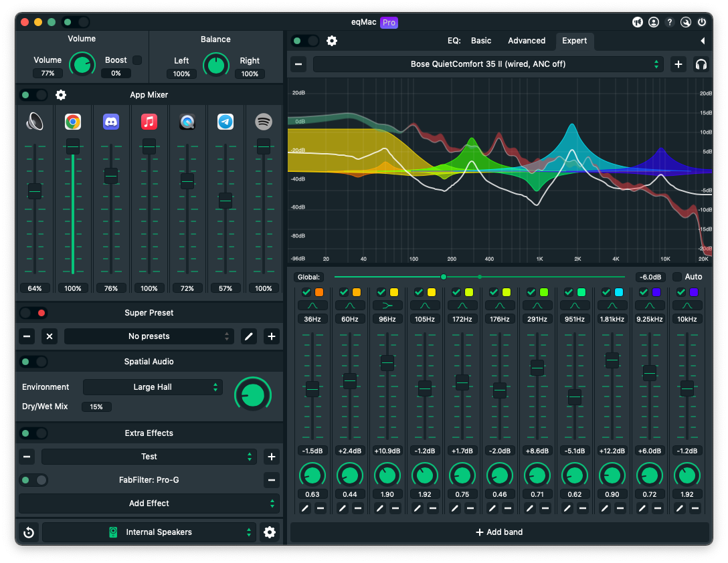The height and width of the screenshot is (563, 728).
Task: Click the announcements megaphone icon
Action: tap(638, 21)
